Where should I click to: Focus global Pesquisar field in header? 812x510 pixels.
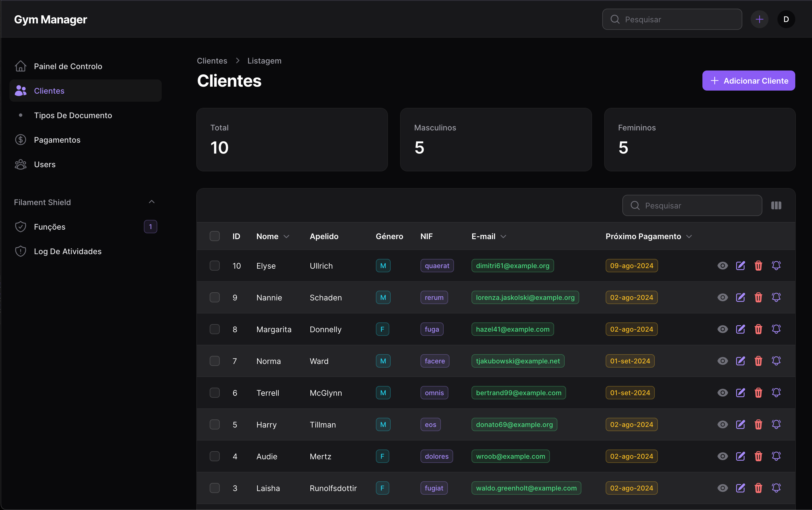point(672,19)
